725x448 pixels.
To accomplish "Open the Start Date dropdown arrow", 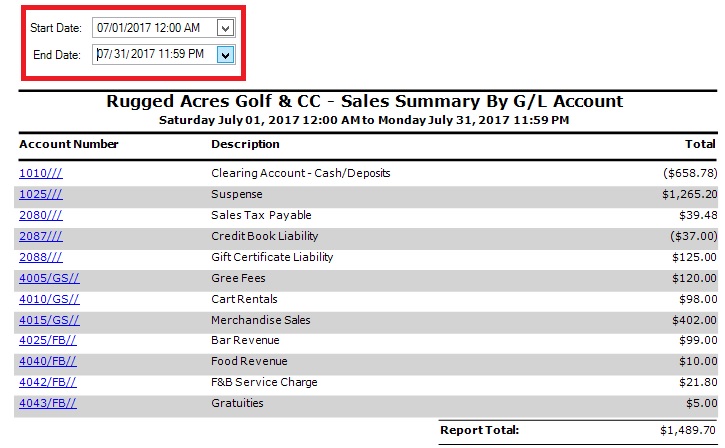I will [225, 28].
